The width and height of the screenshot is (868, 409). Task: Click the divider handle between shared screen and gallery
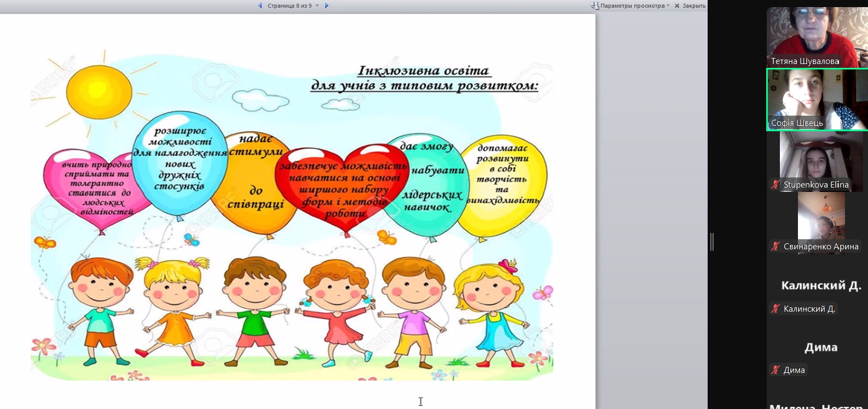point(711,242)
